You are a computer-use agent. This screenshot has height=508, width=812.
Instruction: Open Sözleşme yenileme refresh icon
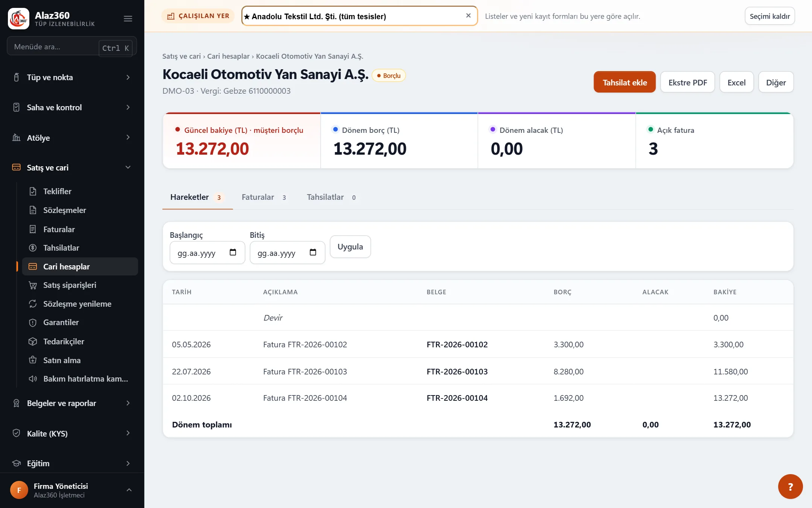(x=33, y=304)
